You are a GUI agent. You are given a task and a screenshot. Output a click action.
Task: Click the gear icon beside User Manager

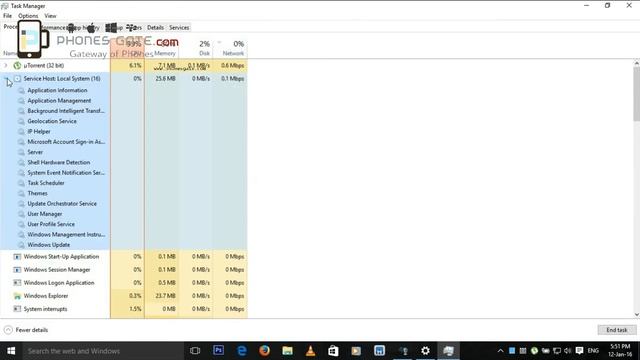point(21,214)
